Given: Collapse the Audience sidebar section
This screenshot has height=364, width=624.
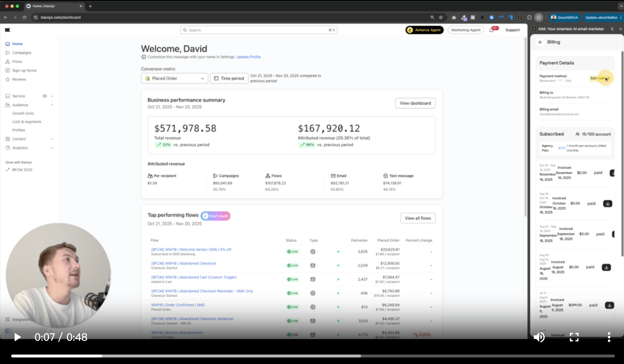Looking at the screenshot, I should [x=52, y=105].
